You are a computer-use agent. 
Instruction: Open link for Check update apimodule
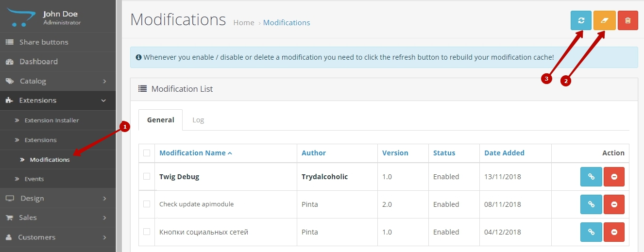tap(591, 204)
